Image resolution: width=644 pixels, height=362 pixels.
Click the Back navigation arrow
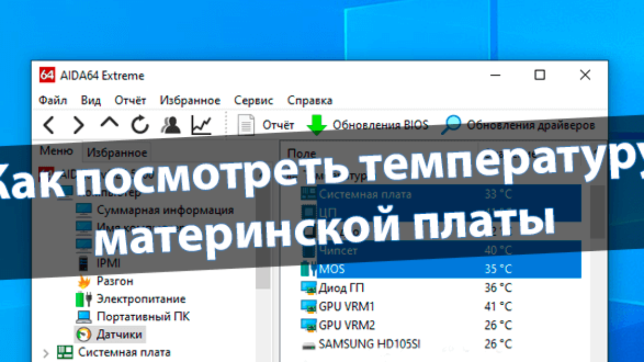click(x=49, y=125)
